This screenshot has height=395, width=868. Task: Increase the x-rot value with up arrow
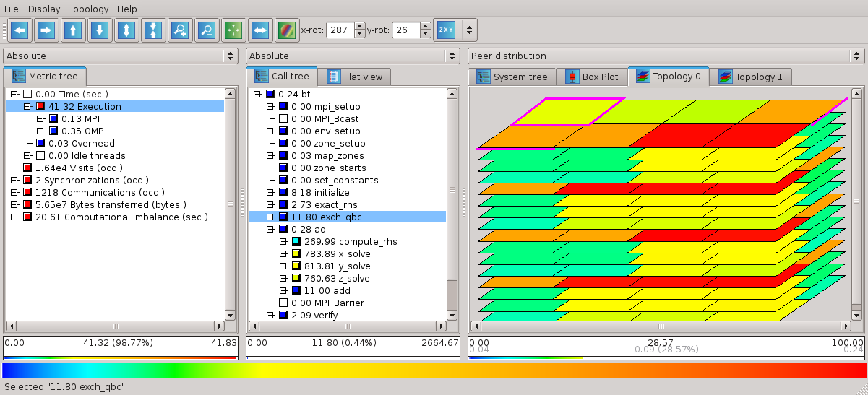coord(358,27)
